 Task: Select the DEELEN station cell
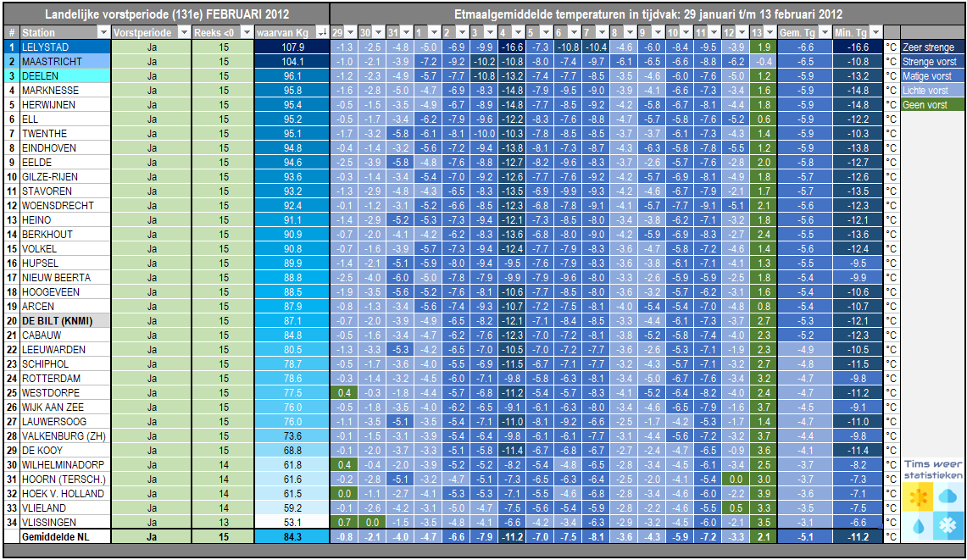(x=65, y=76)
